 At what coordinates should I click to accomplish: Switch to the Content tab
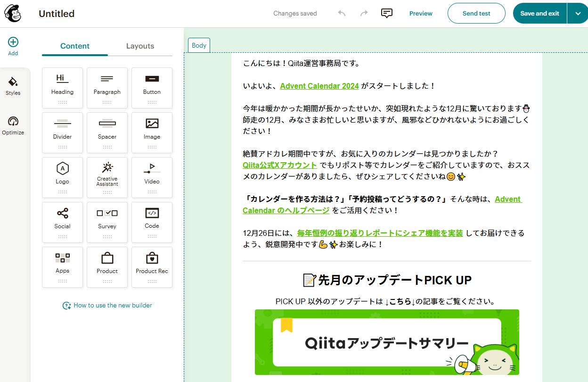point(75,46)
